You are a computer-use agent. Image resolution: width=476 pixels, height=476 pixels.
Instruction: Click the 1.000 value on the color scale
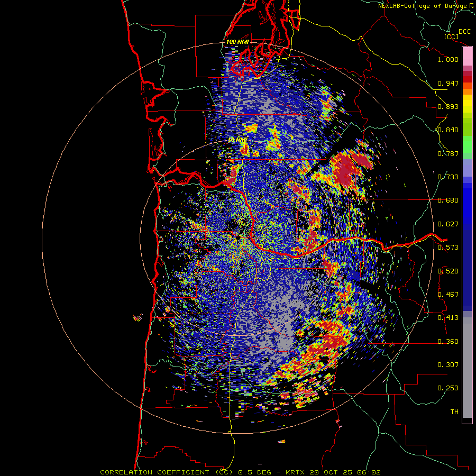[x=448, y=59]
